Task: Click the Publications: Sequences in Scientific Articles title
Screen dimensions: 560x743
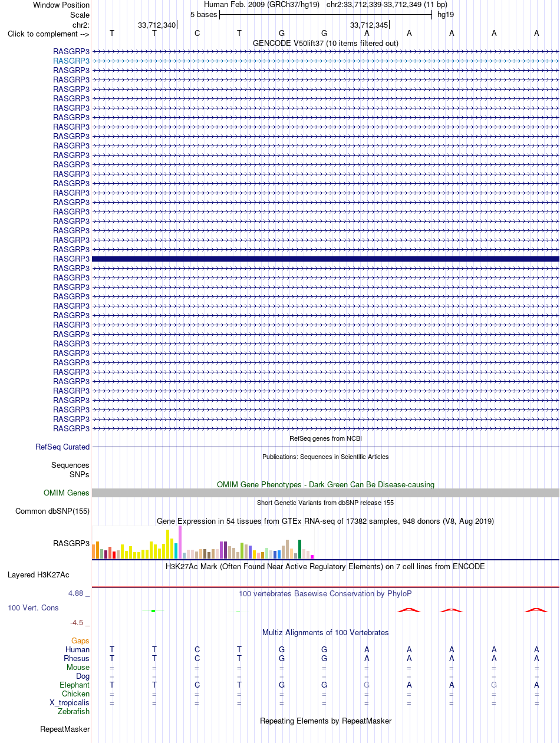Action: coord(325,457)
